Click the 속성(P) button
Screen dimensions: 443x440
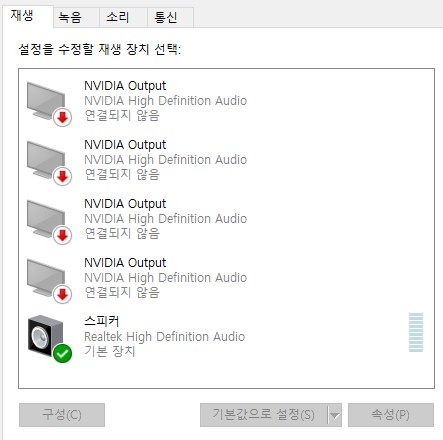coord(391,415)
